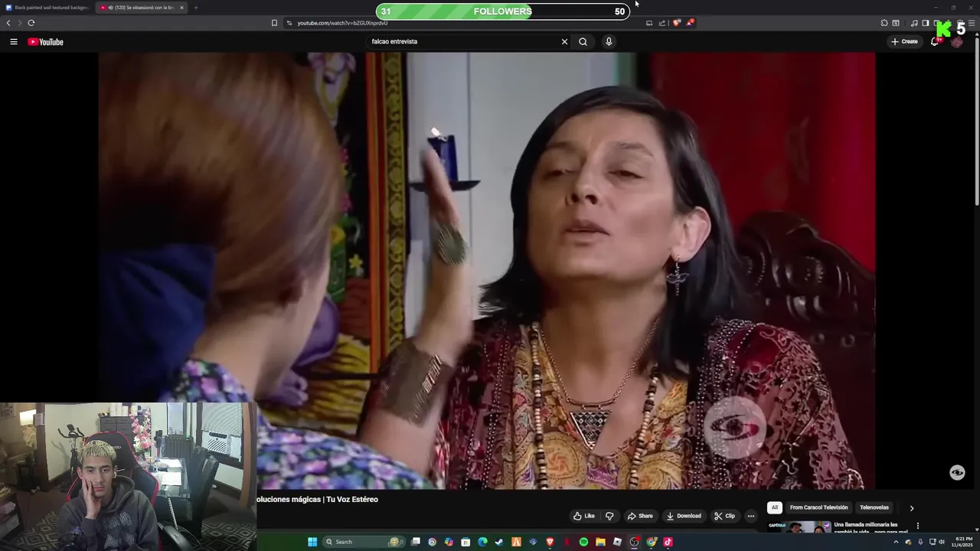980x551 pixels.
Task: Open a new browser tab
Action: pyautogui.click(x=196, y=8)
